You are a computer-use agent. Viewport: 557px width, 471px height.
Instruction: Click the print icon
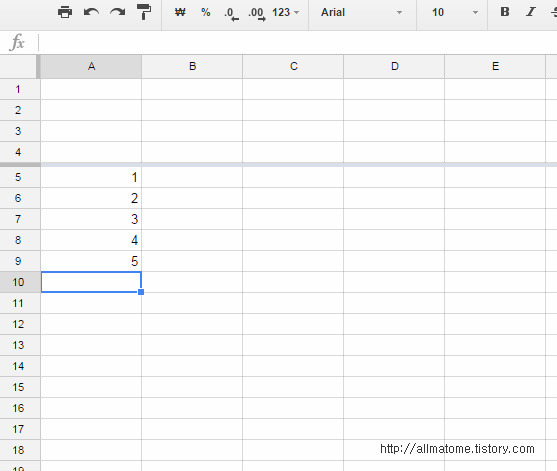pyautogui.click(x=65, y=12)
